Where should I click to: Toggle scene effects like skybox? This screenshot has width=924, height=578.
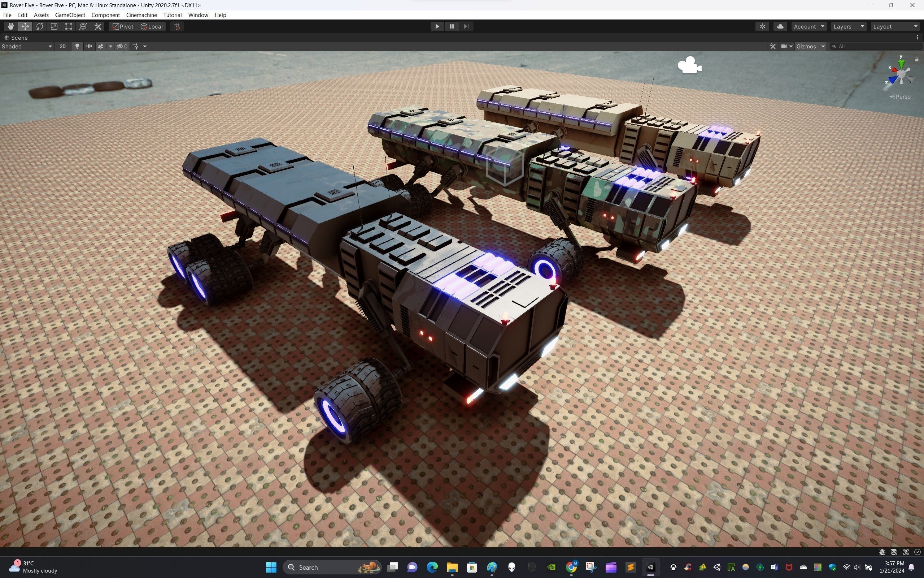[101, 46]
